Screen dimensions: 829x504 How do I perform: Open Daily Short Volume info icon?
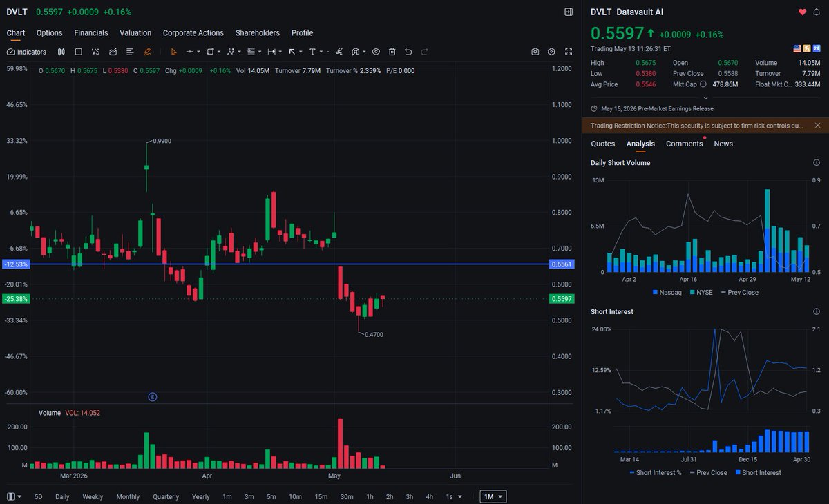click(817, 162)
